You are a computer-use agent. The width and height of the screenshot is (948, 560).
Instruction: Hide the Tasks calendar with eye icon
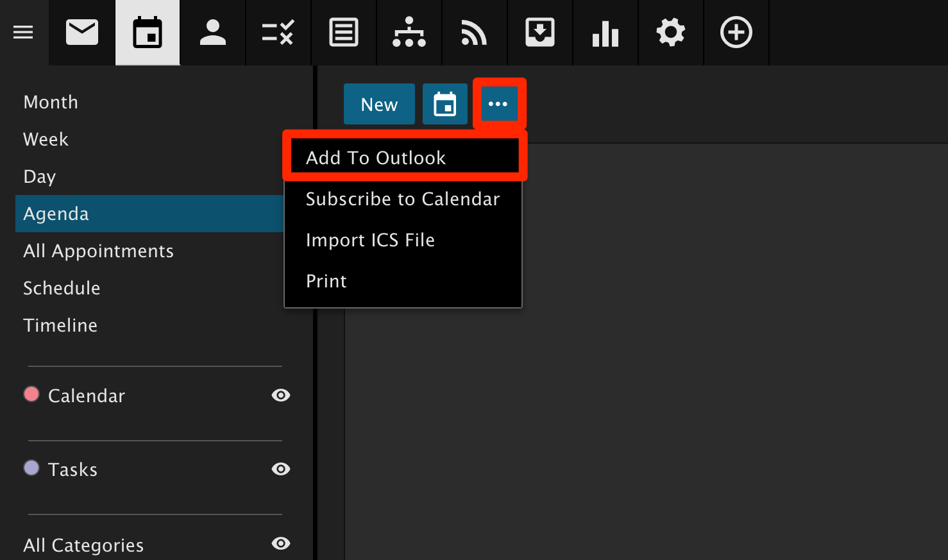280,469
